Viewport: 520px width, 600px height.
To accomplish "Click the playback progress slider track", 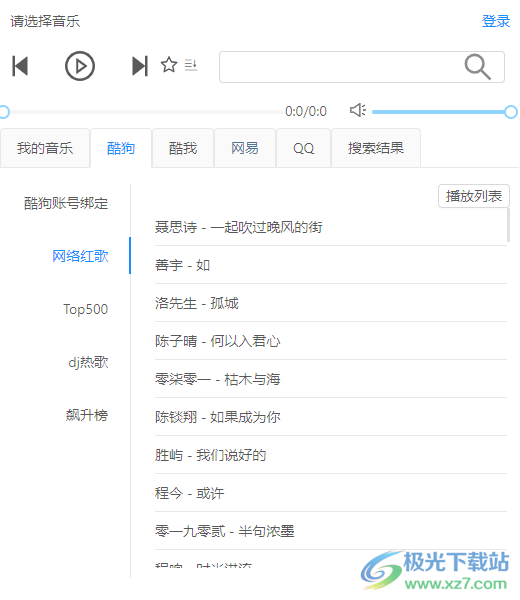I will [x=143, y=112].
